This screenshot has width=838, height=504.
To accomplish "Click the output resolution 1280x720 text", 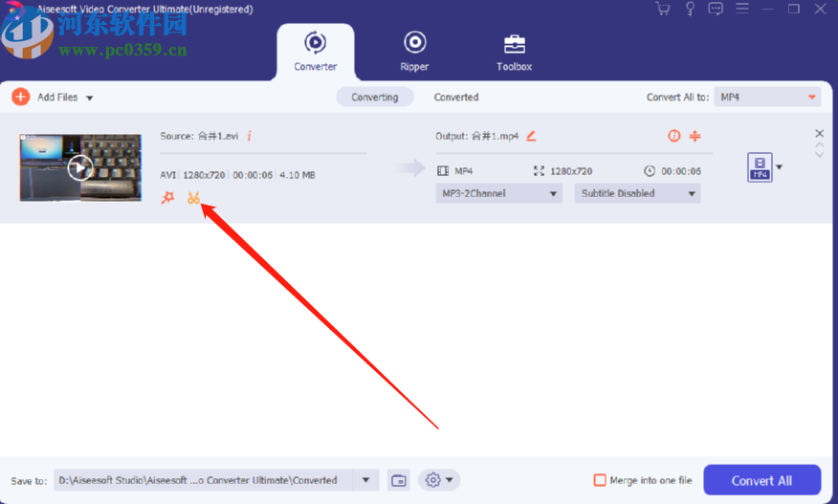I will point(571,171).
